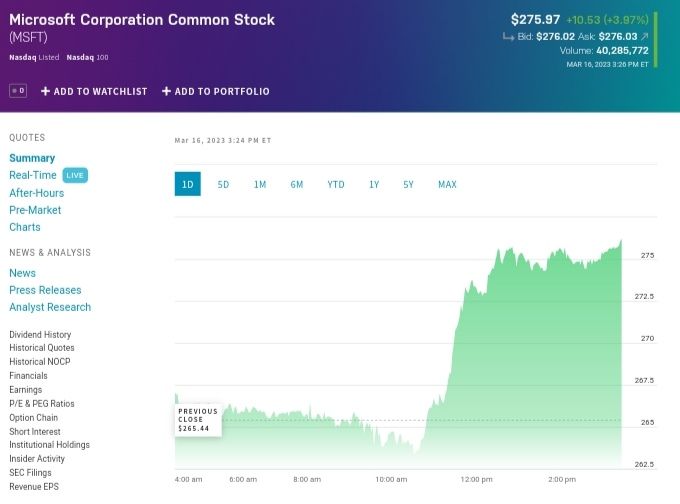Open Option Chain
Screen dimensions: 680x504
pyautogui.click(x=33, y=418)
